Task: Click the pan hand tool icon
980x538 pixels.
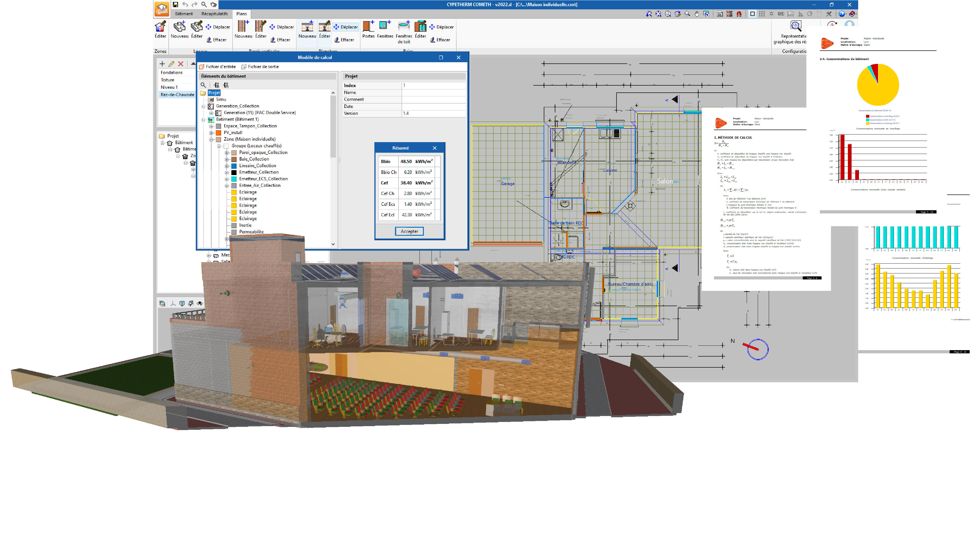Action: tap(697, 14)
